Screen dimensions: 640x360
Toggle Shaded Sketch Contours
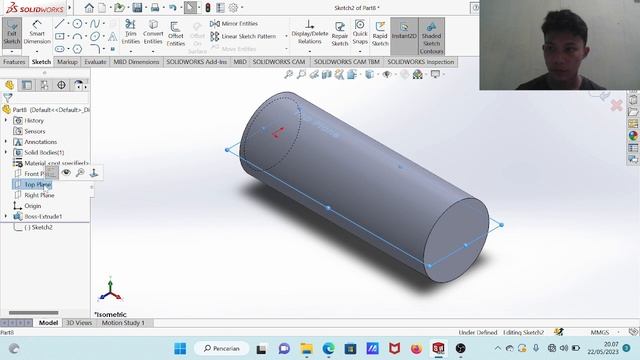click(x=431, y=36)
